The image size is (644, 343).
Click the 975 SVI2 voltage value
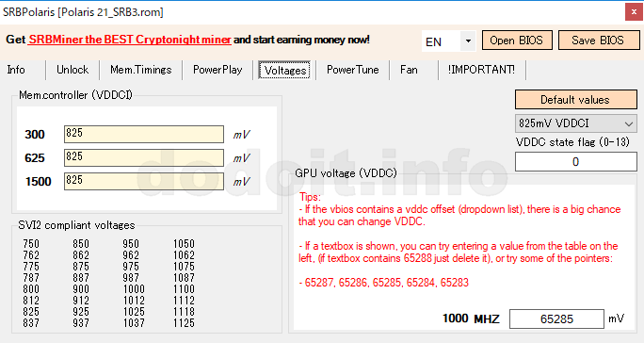tap(131, 267)
